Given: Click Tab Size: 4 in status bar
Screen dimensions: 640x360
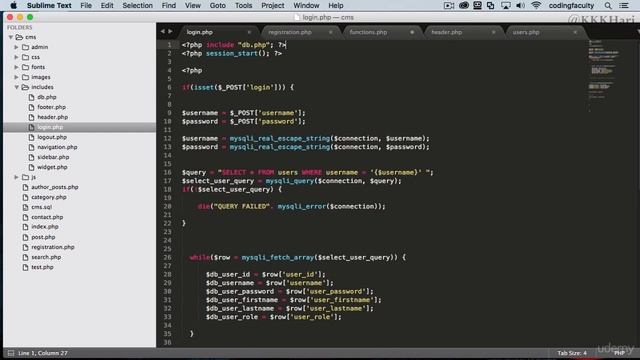Looking at the screenshot, I should (572, 353).
